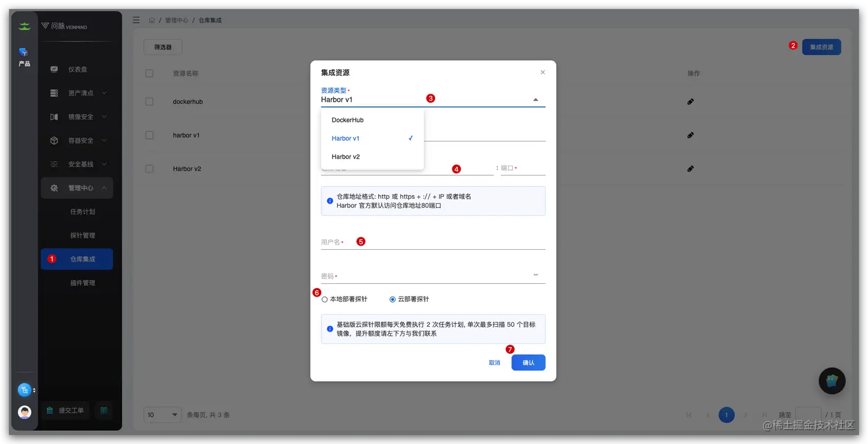This screenshot has width=868, height=444.
Task: Click the QR grid icon beside 提交工单
Action: pyautogui.click(x=104, y=410)
